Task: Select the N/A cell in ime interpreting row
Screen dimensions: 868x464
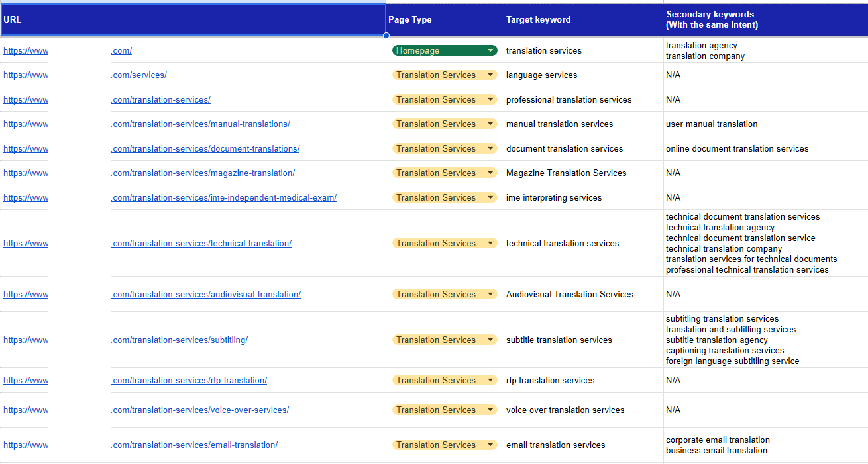Action: coord(766,197)
